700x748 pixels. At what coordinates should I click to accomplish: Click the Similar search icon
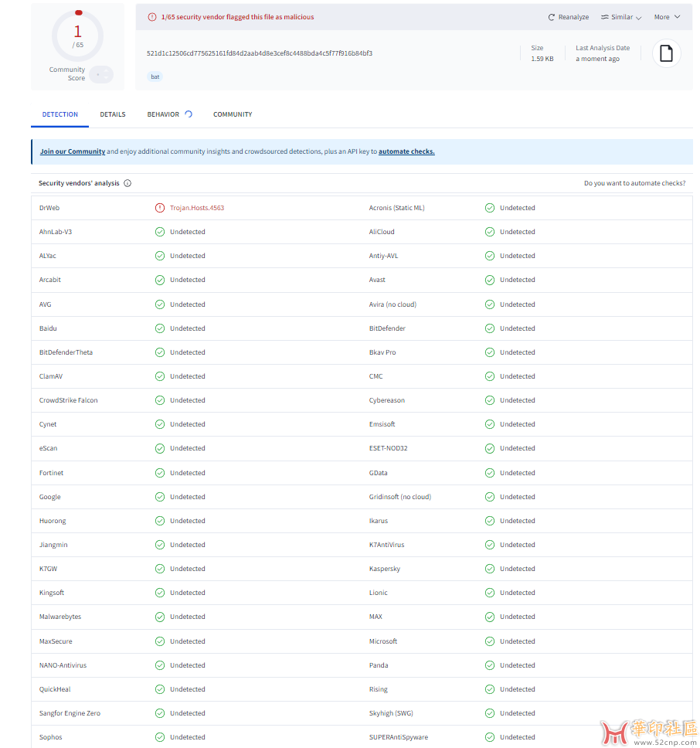coord(605,17)
